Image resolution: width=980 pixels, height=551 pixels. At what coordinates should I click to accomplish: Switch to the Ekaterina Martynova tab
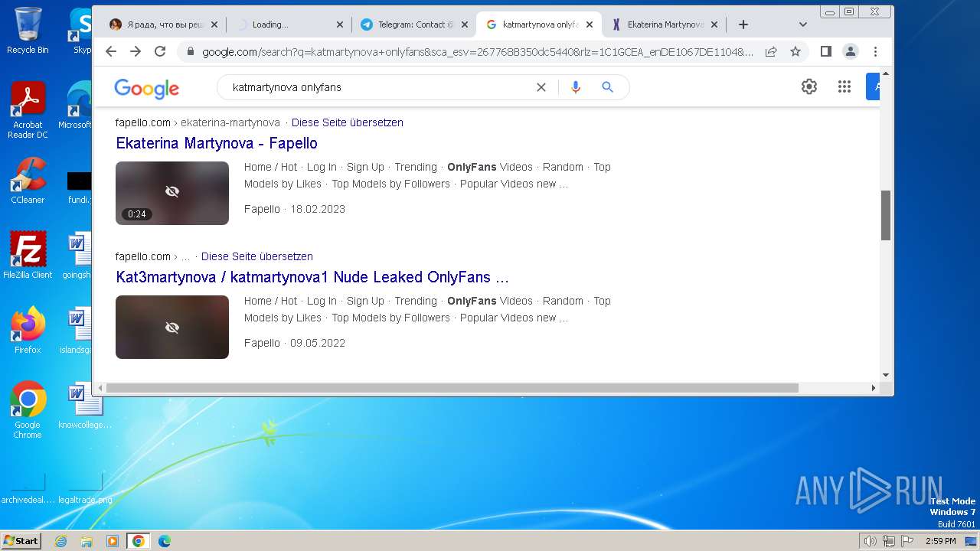(665, 24)
